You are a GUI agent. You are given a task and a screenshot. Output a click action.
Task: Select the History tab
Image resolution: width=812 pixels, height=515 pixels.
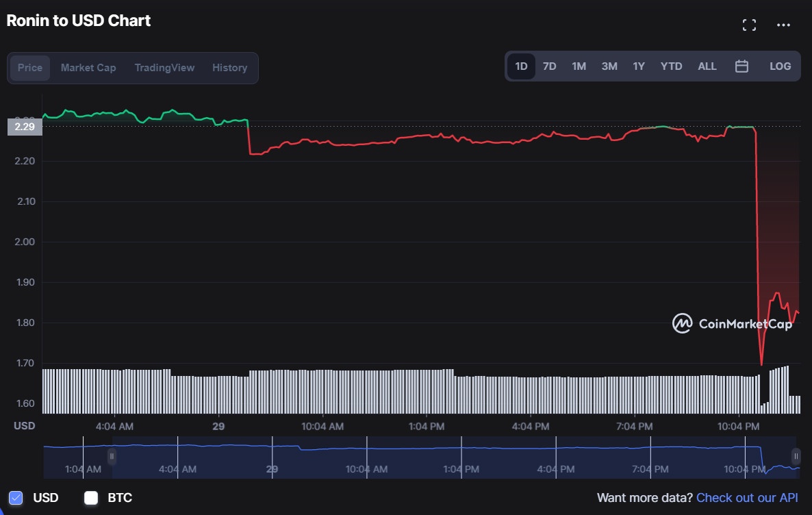click(x=229, y=68)
